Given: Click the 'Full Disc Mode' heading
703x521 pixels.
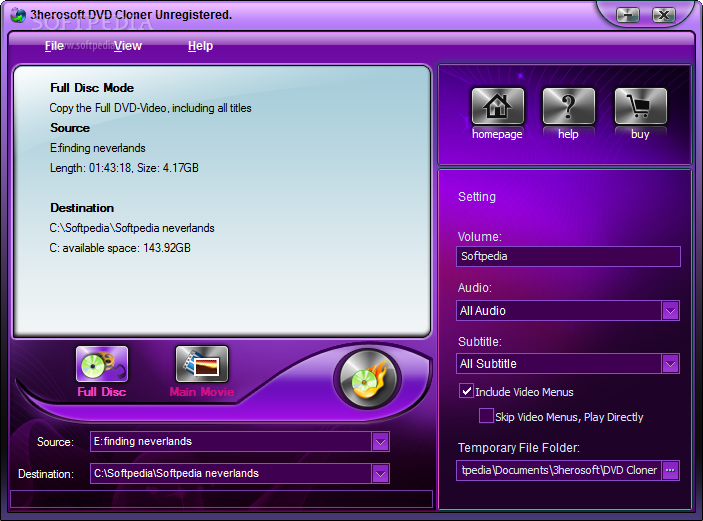Looking at the screenshot, I should pos(92,88).
